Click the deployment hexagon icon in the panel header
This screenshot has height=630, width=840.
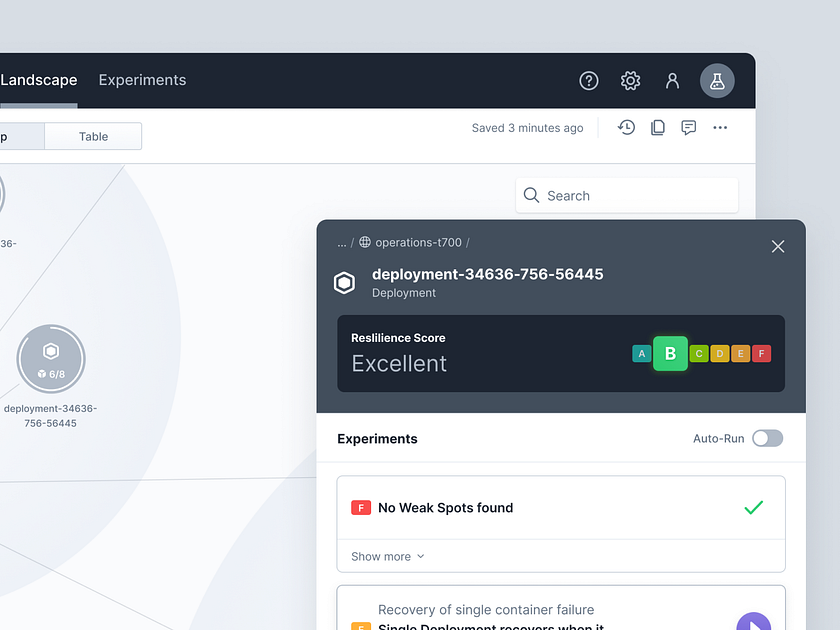pyautogui.click(x=344, y=282)
